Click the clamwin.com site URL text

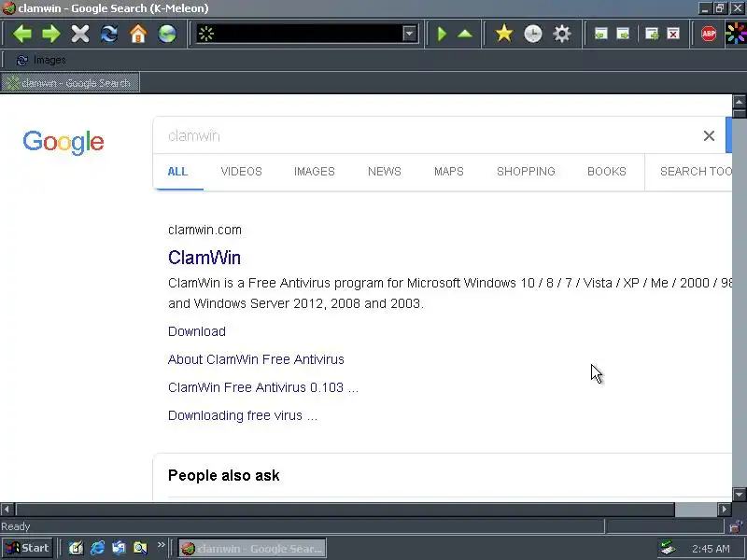[204, 230]
